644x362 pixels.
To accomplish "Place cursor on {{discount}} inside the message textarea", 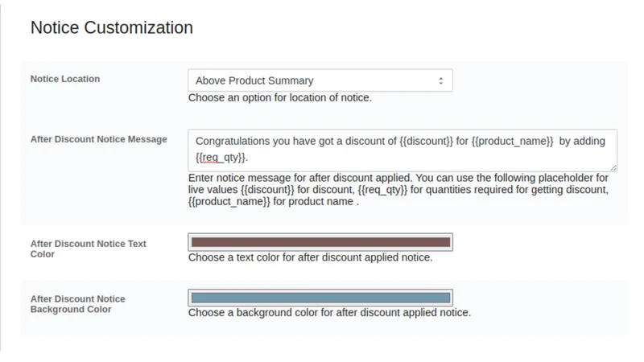I will tap(427, 142).
